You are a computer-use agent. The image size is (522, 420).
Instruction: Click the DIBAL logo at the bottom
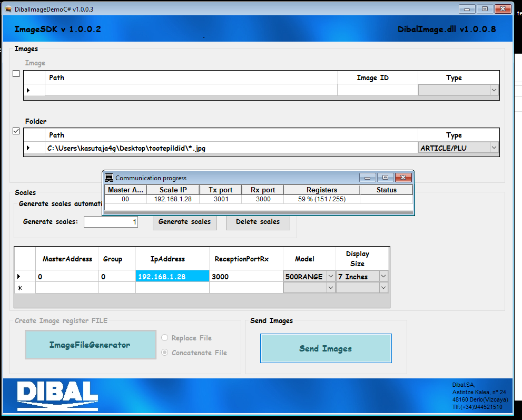57,396
